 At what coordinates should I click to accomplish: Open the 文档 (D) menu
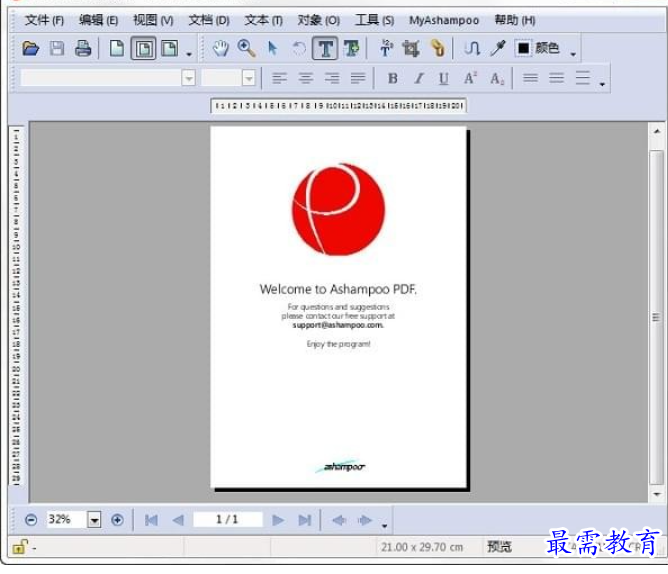(x=209, y=20)
